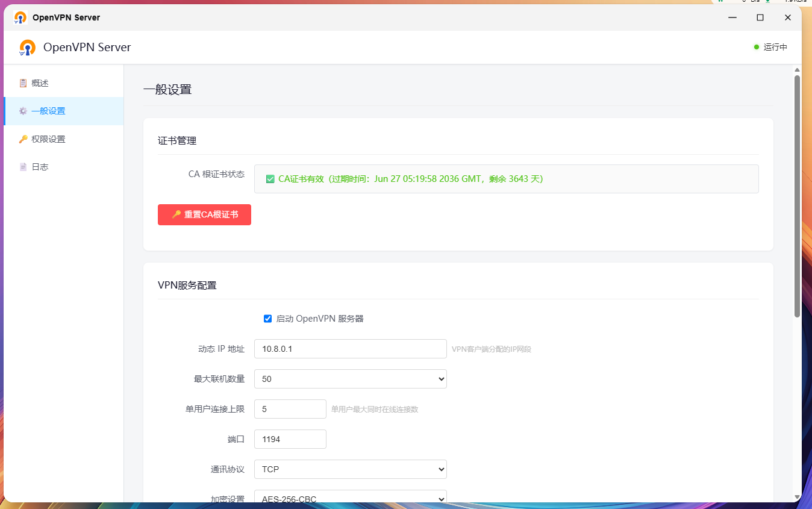The height and width of the screenshot is (509, 812).
Task: Open the 最大联机数量 dropdown showing 50
Action: (x=351, y=379)
